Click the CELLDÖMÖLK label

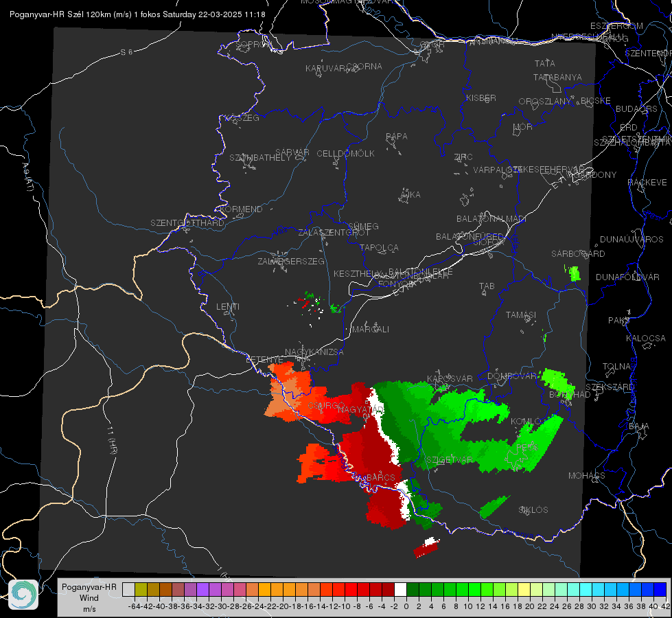tap(346, 154)
